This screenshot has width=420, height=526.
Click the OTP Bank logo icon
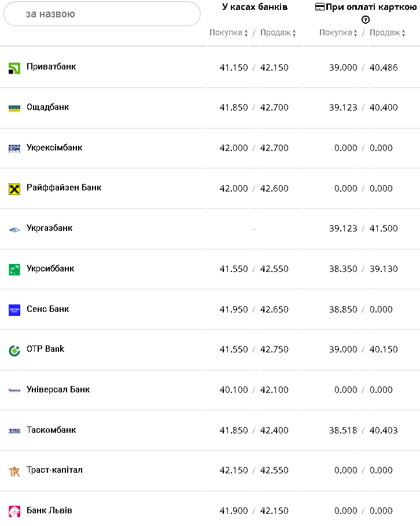[x=14, y=351]
